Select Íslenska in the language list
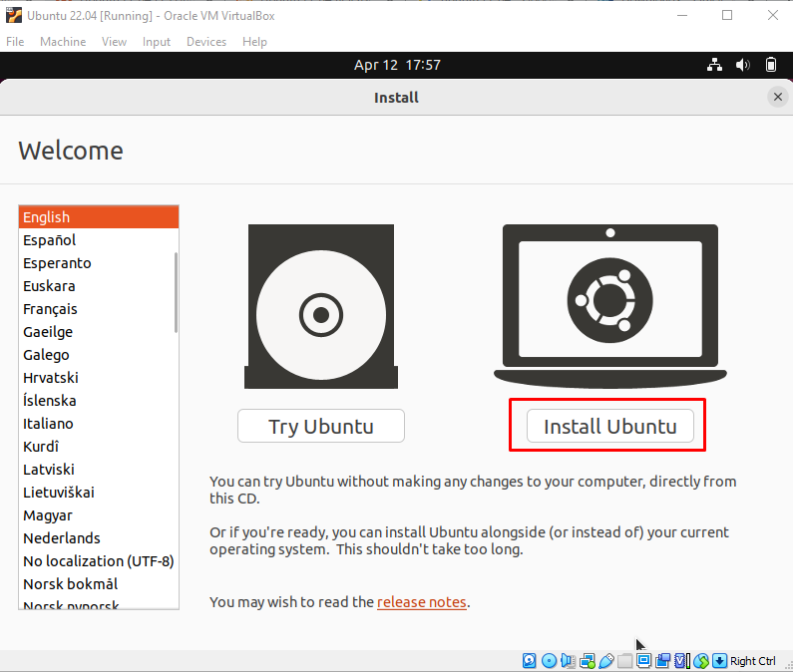 click(x=99, y=401)
